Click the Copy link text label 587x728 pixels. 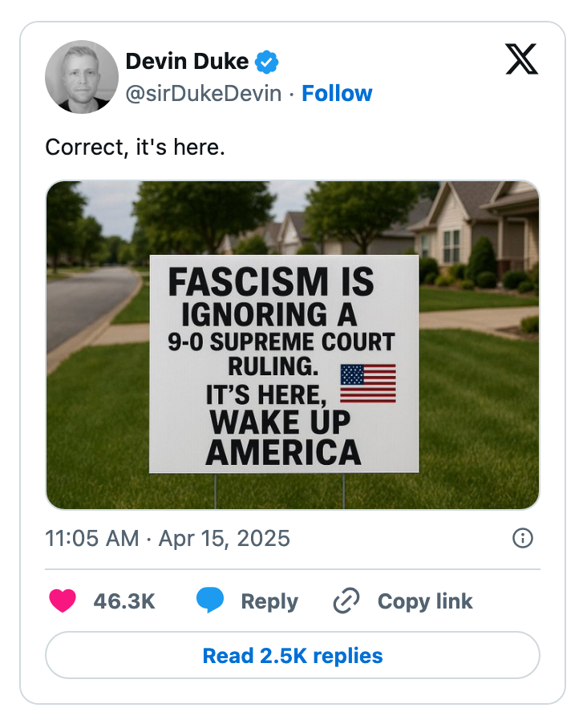click(x=423, y=601)
